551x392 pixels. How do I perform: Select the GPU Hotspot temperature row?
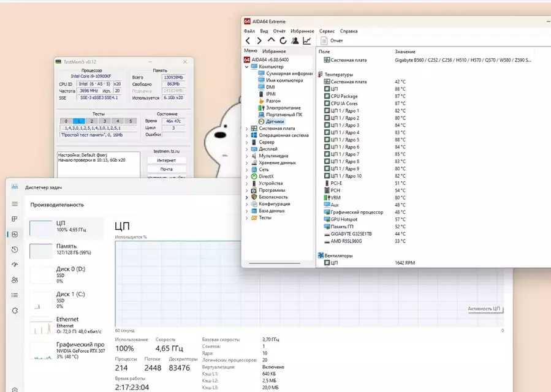[x=365, y=219]
